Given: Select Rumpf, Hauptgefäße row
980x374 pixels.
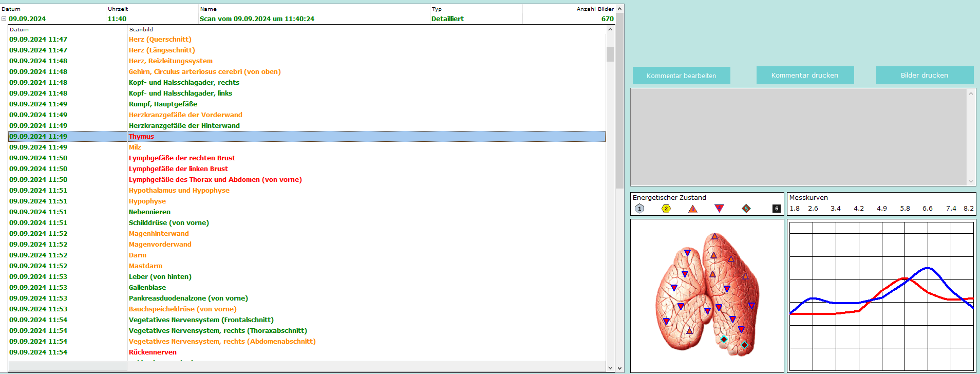Looking at the screenshot, I should point(307,104).
